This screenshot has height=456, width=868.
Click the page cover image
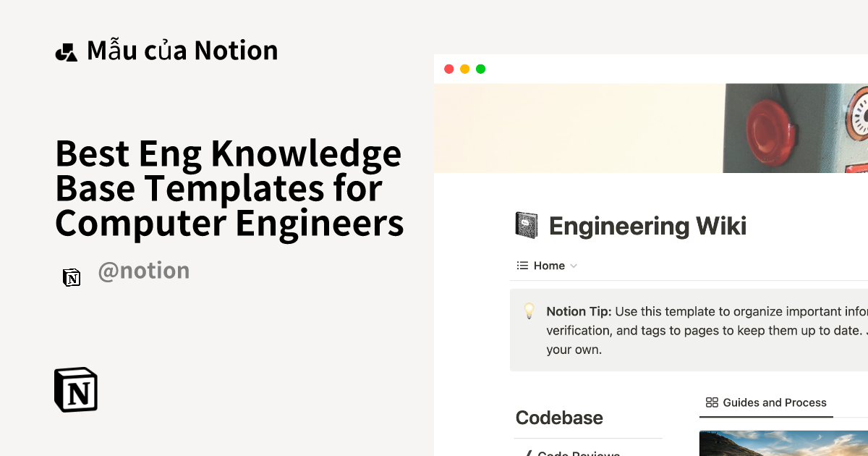click(x=651, y=128)
